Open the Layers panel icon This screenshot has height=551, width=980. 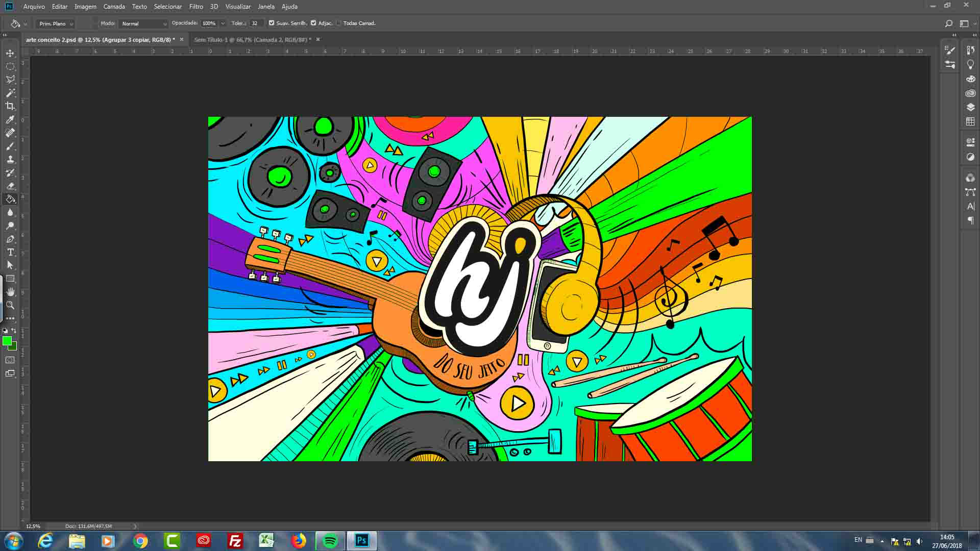(970, 107)
